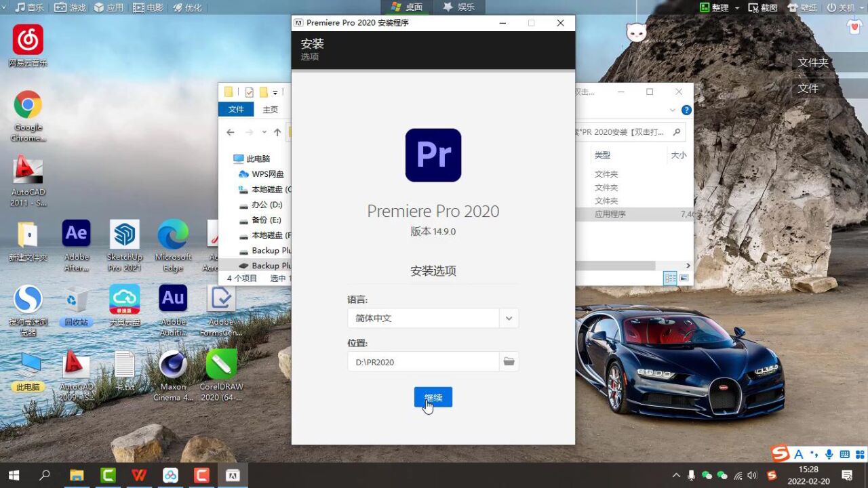Switch to the 桌面 tab at top
This screenshot has width=868, height=488.
[x=407, y=7]
